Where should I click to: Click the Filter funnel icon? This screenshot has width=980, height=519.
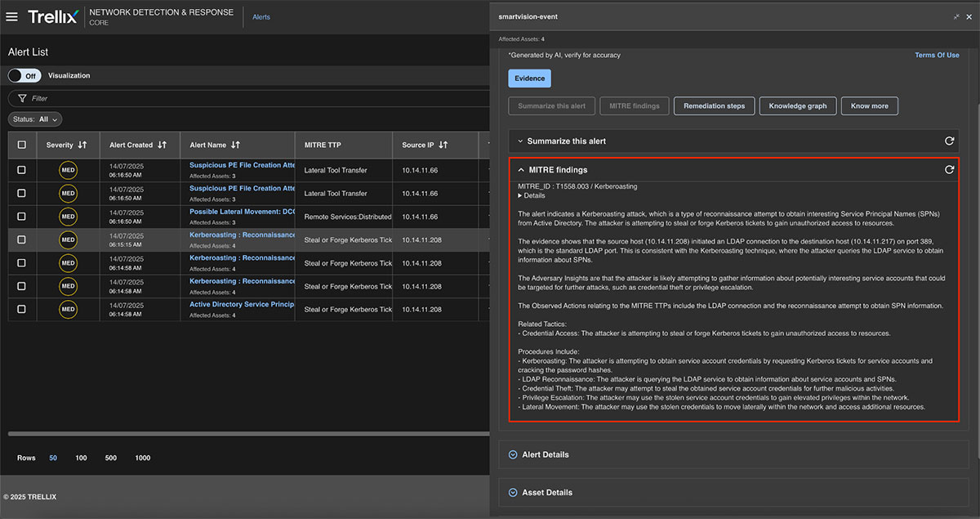coord(22,98)
